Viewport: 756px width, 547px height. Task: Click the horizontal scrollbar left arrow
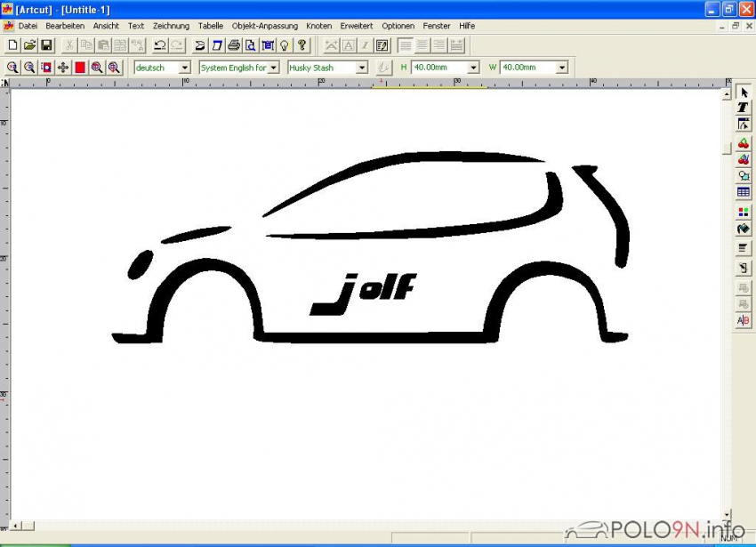coord(16,526)
